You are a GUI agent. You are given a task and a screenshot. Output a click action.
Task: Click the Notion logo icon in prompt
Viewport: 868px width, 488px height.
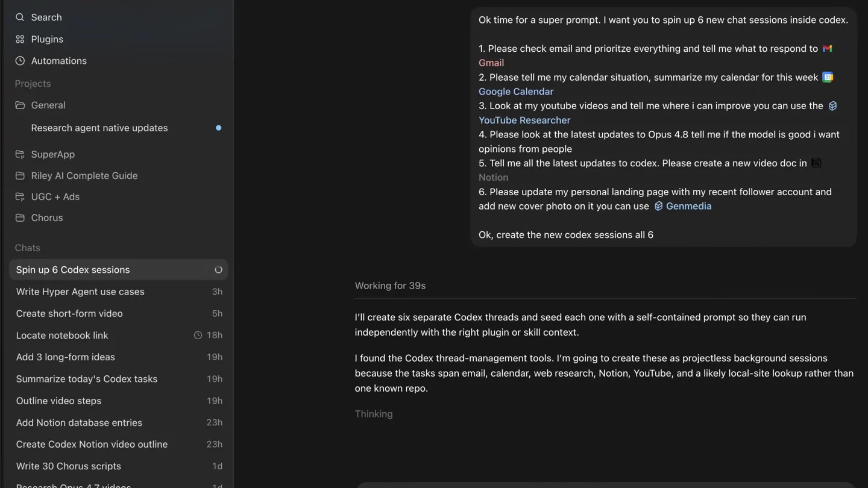pyautogui.click(x=816, y=163)
